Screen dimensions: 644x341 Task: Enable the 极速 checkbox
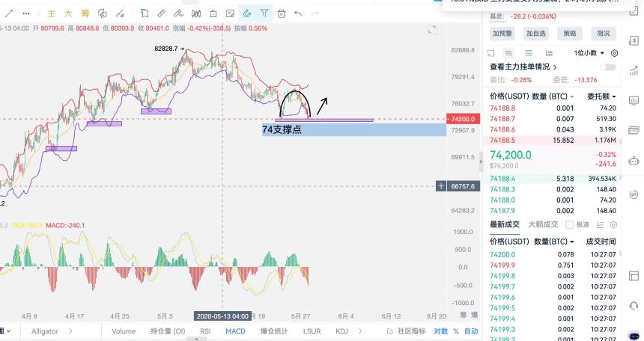(569, 225)
